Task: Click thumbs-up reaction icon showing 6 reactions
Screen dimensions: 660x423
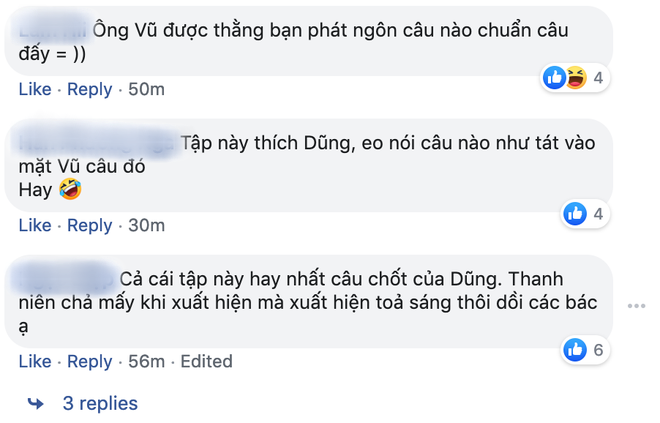Action: pyautogui.click(x=575, y=349)
